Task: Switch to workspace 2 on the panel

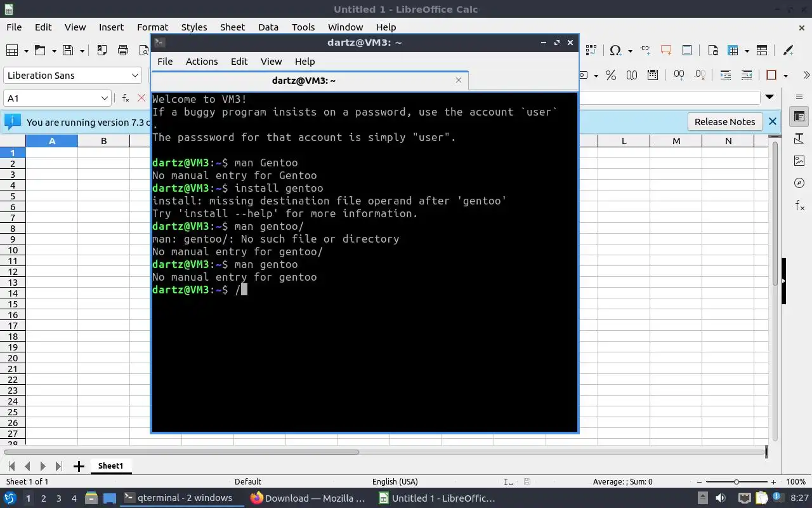Action: click(43, 498)
